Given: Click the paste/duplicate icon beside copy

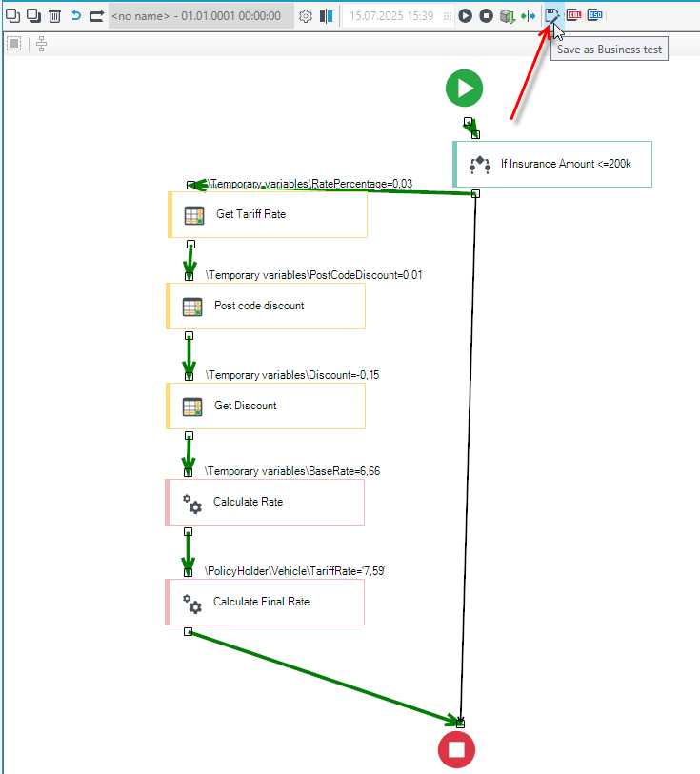Looking at the screenshot, I should [33, 16].
